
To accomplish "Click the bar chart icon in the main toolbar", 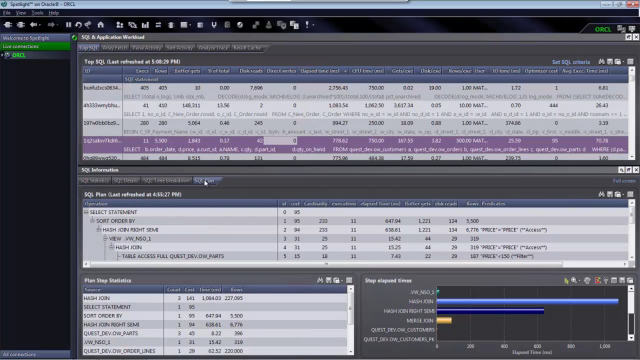I will [x=145, y=25].
